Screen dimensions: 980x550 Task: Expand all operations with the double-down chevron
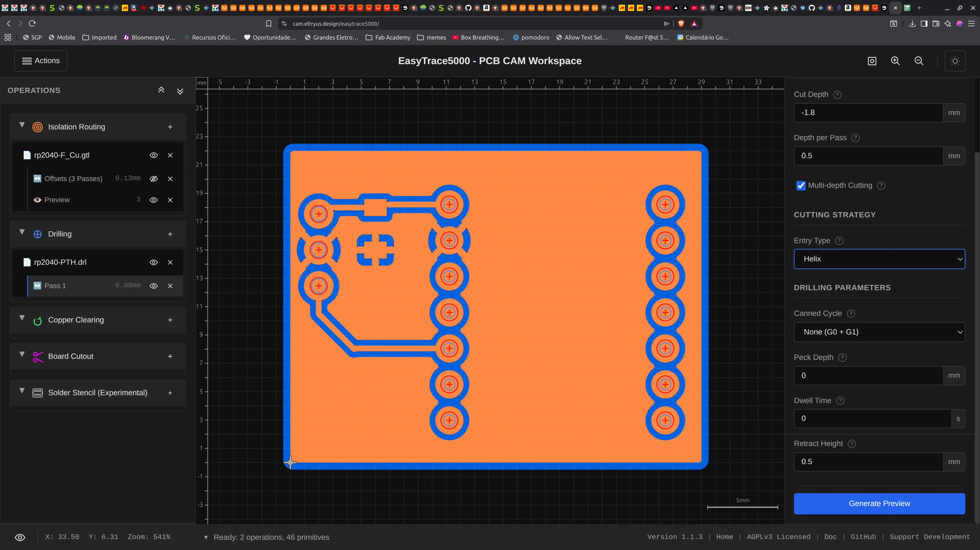[x=180, y=91]
